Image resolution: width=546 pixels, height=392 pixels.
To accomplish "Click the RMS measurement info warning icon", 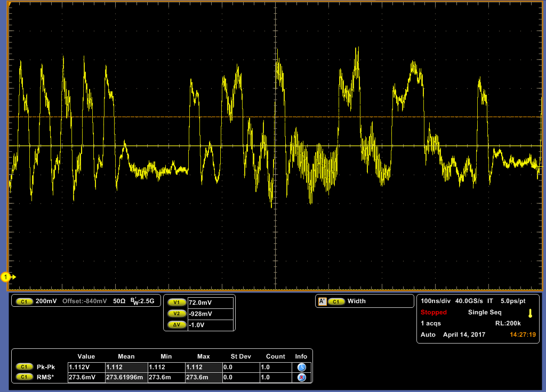I will pos(301,377).
